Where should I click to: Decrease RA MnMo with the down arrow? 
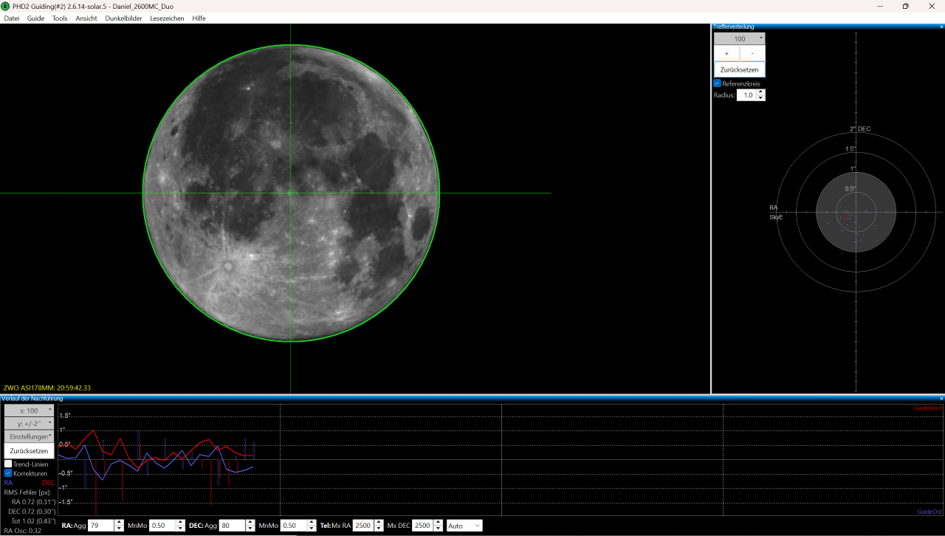pos(180,529)
